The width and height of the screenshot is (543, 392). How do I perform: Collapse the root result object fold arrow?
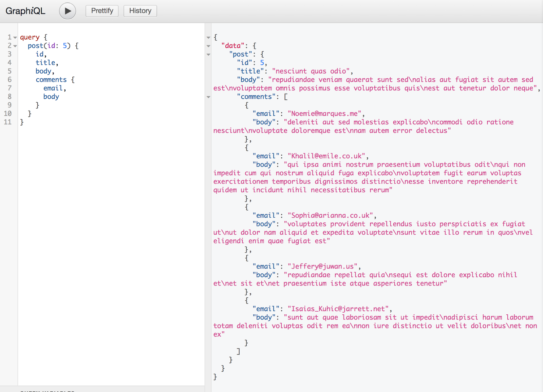click(208, 38)
